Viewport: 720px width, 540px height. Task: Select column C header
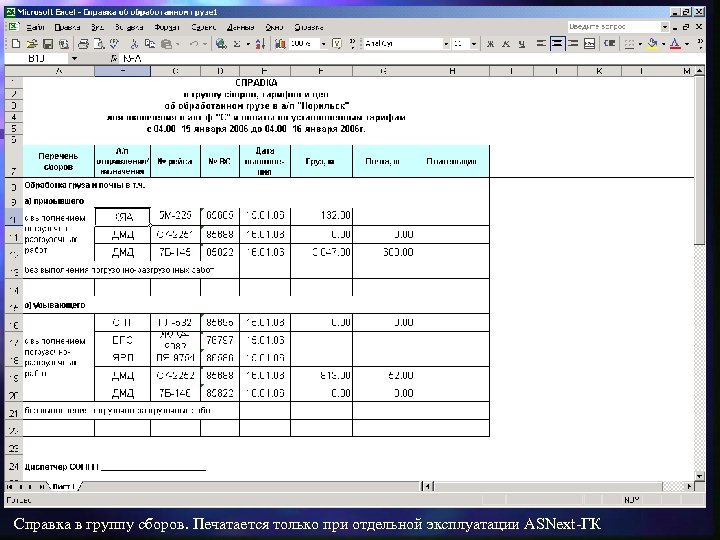pos(175,71)
